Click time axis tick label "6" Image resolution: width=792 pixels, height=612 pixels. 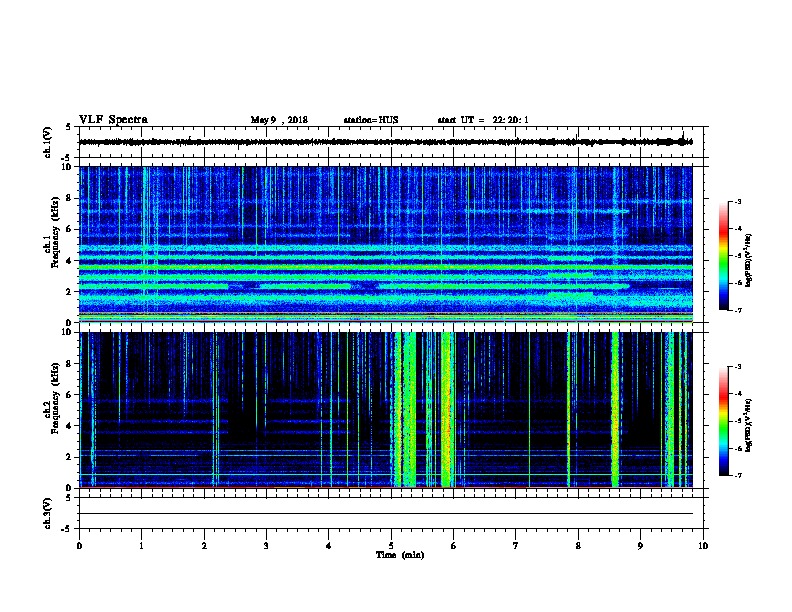point(454,545)
